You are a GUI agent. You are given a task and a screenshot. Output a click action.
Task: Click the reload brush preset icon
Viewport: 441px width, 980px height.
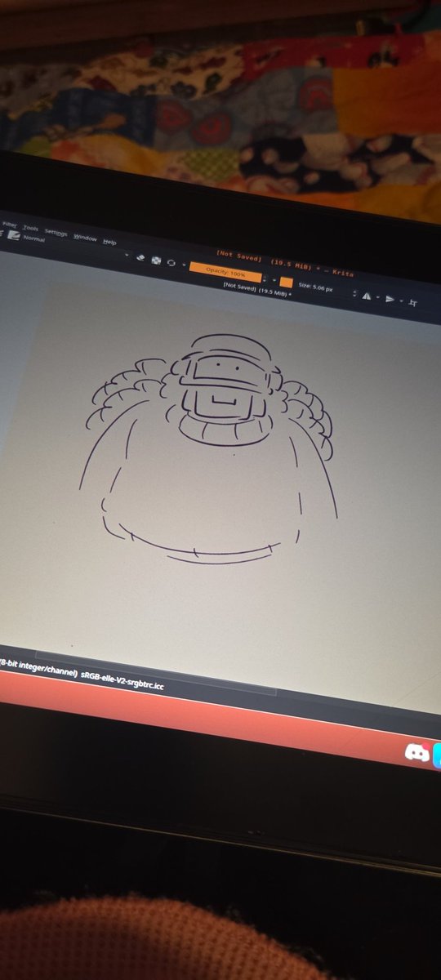pos(171,263)
